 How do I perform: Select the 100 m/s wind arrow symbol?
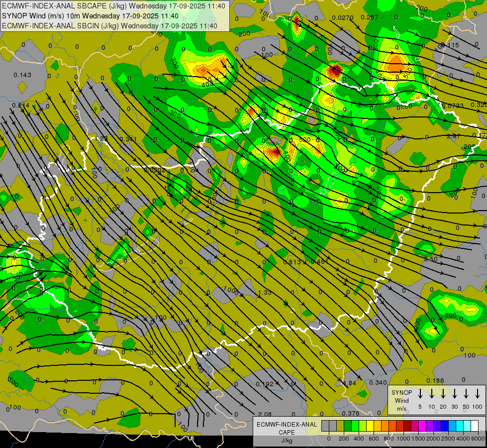pos(478,394)
